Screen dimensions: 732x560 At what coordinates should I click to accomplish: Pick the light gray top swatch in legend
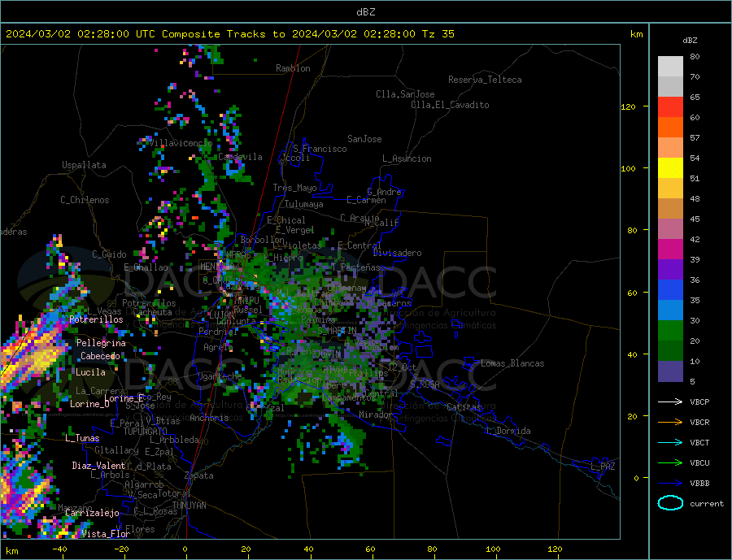click(x=670, y=67)
